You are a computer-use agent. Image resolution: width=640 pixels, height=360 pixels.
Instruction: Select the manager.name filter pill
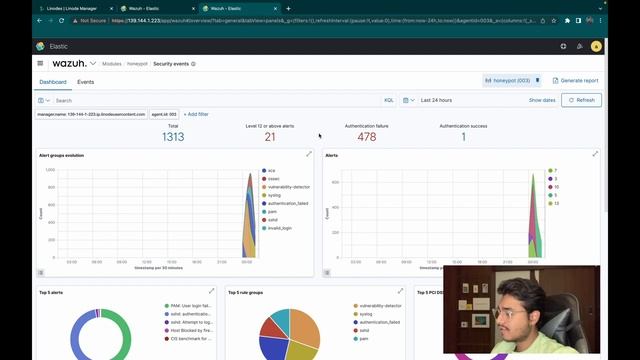91,115
